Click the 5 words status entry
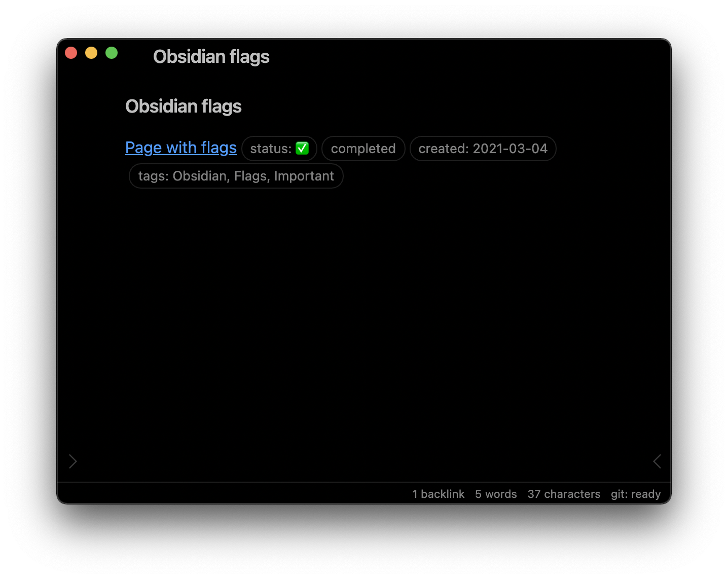This screenshot has height=579, width=728. point(496,494)
